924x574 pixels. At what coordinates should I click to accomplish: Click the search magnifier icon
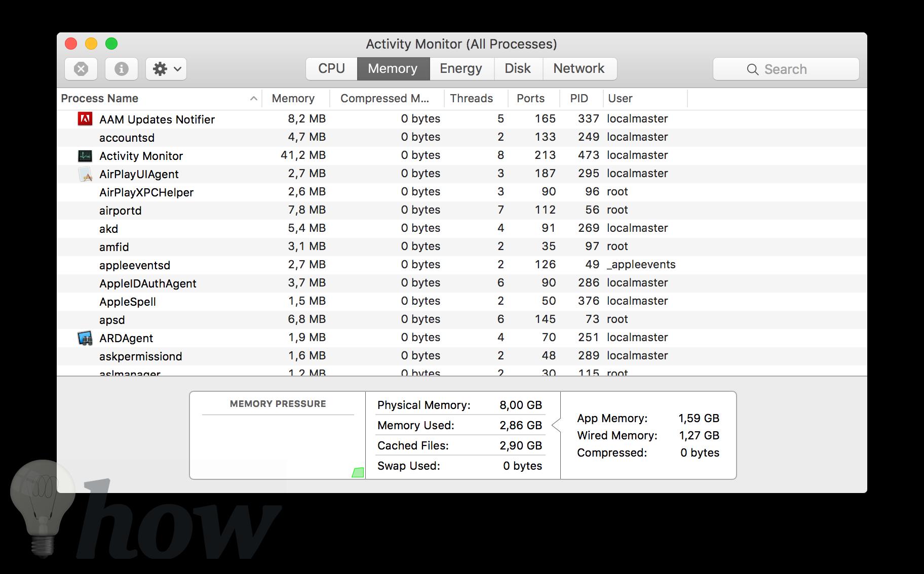(753, 69)
